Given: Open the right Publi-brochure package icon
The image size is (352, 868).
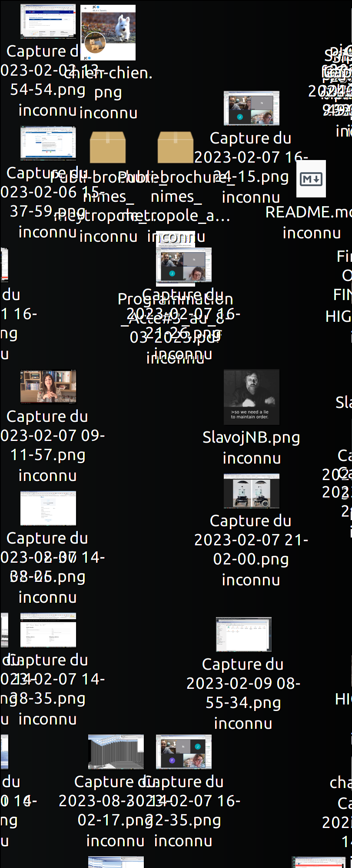Looking at the screenshot, I should point(176,147).
